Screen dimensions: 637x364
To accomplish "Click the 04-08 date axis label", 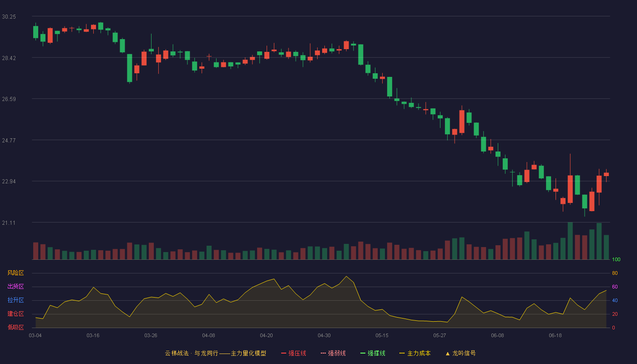I will coord(208,335).
